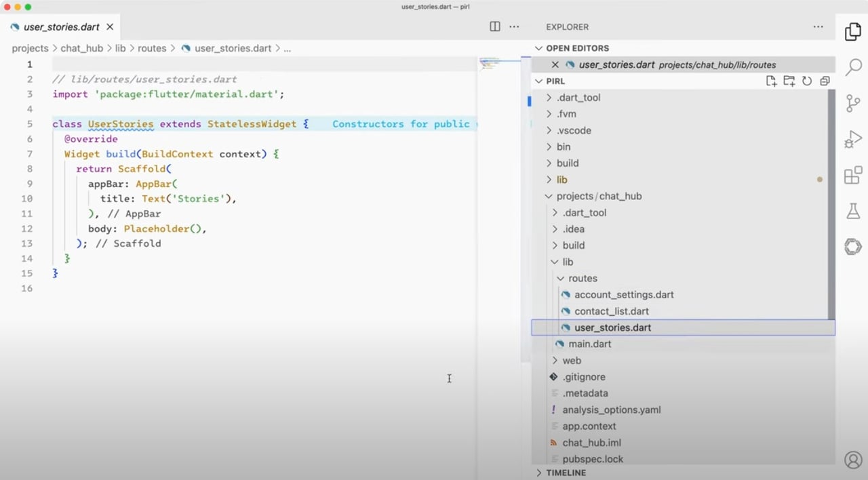Refresh the Explorer with the refresh icon
This screenshot has height=480, width=868.
click(x=806, y=81)
